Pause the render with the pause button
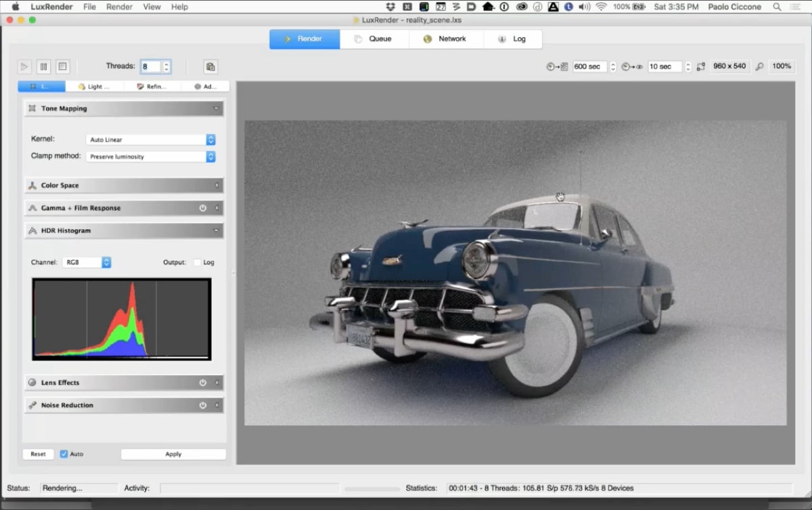Viewport: 812px width, 510px height. pyautogui.click(x=43, y=66)
